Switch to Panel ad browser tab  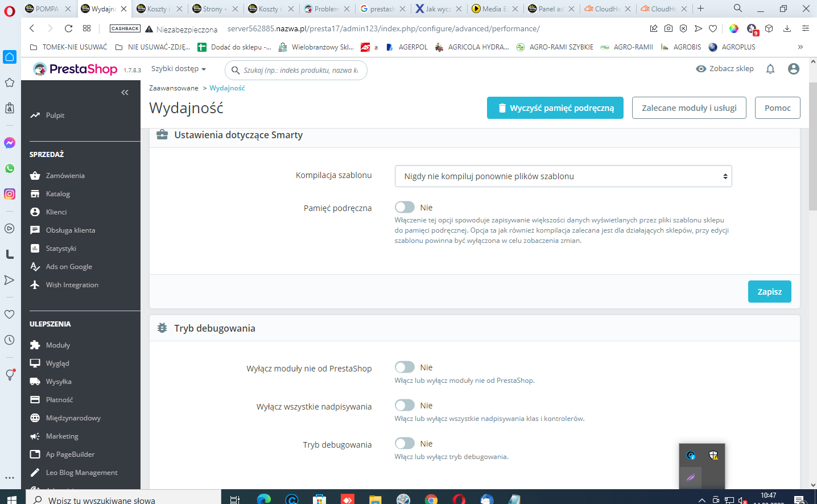[x=550, y=9]
